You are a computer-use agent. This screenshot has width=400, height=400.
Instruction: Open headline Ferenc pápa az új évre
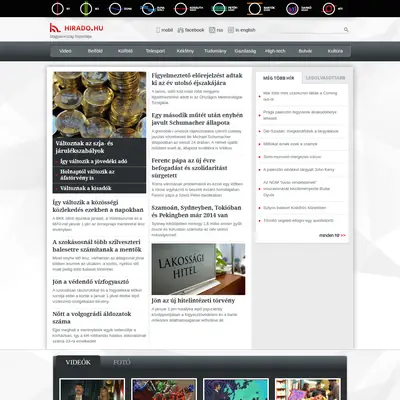point(189,168)
